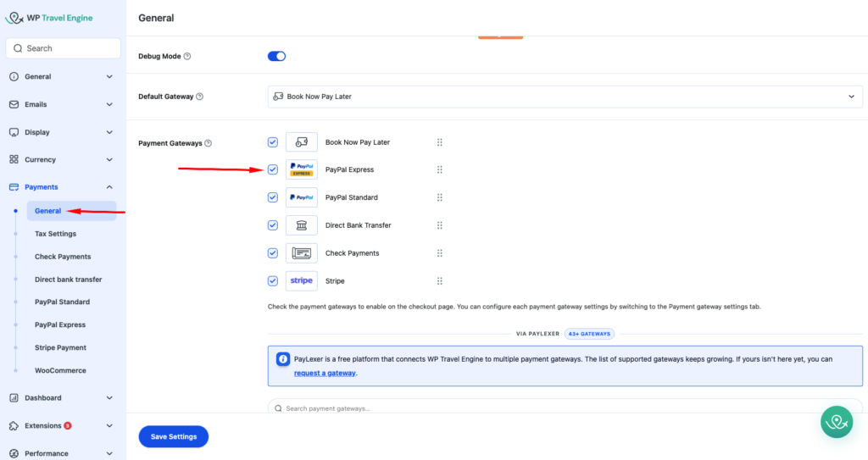Open PayPal Express submenu item in sidebar
This screenshot has width=868, height=460.
pos(60,325)
